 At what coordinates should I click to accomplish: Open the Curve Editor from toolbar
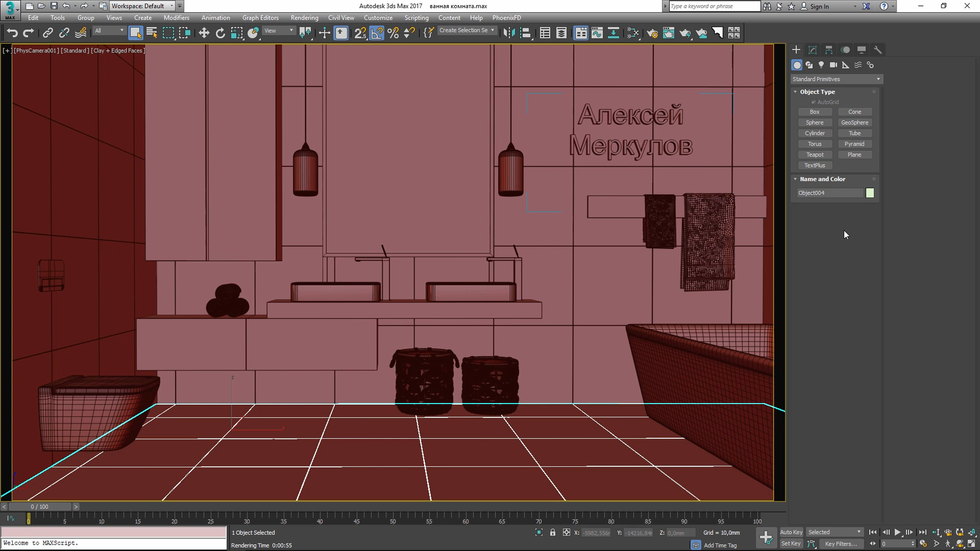pyautogui.click(x=597, y=33)
